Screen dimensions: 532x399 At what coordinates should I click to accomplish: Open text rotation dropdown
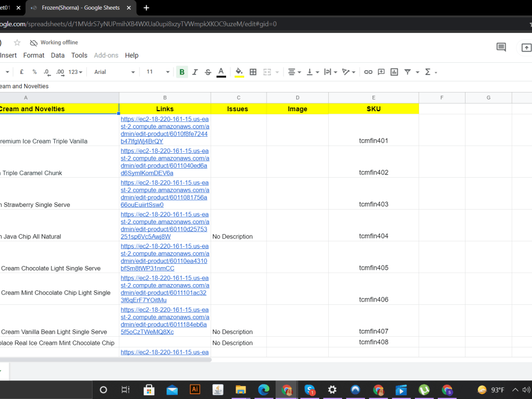[x=348, y=72]
